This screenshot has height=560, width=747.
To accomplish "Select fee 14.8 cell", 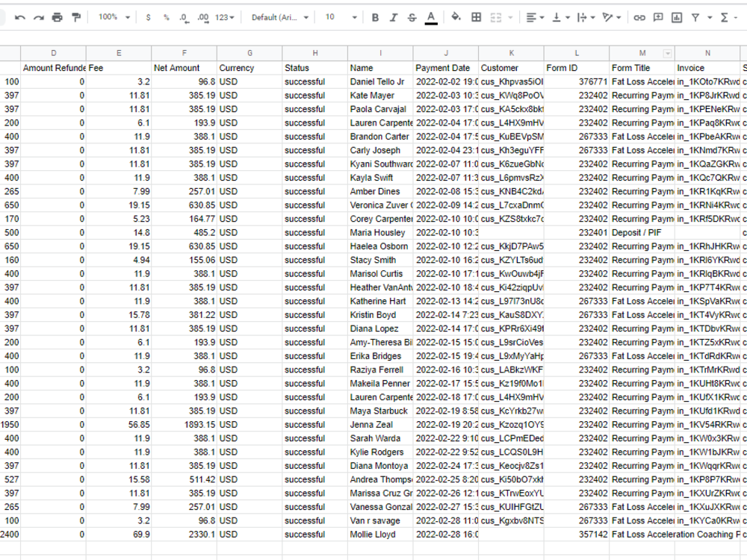I will [x=119, y=233].
